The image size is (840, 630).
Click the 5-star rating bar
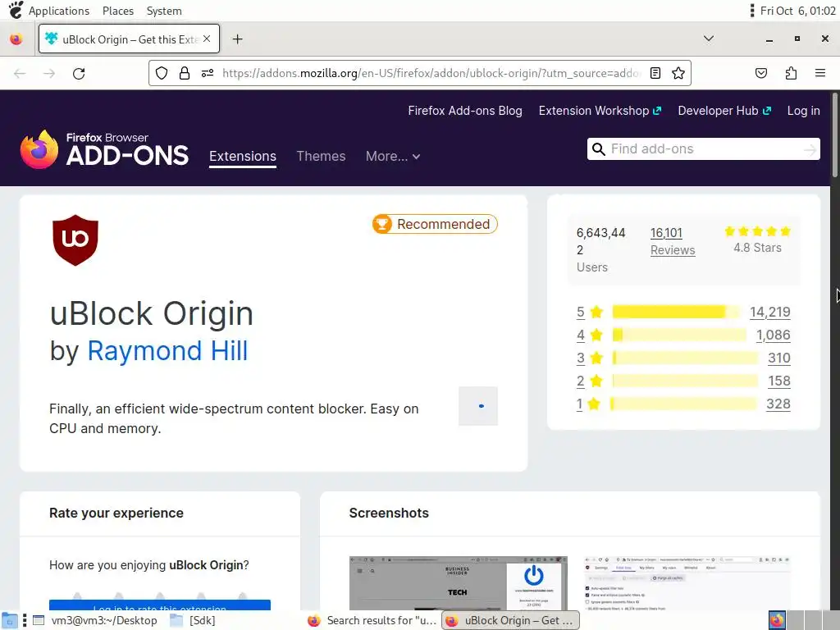pos(676,312)
